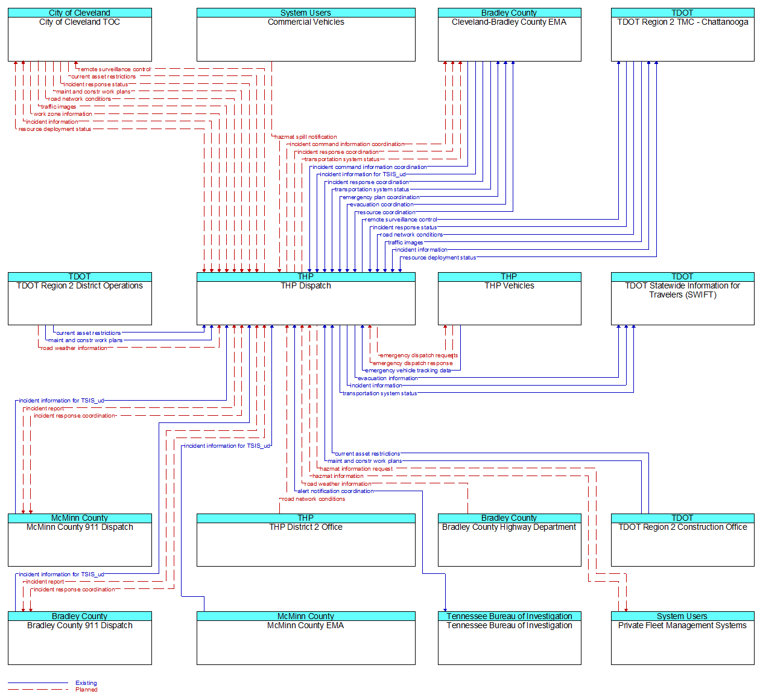Select McMinn County 911 Dispatch node

pos(80,540)
